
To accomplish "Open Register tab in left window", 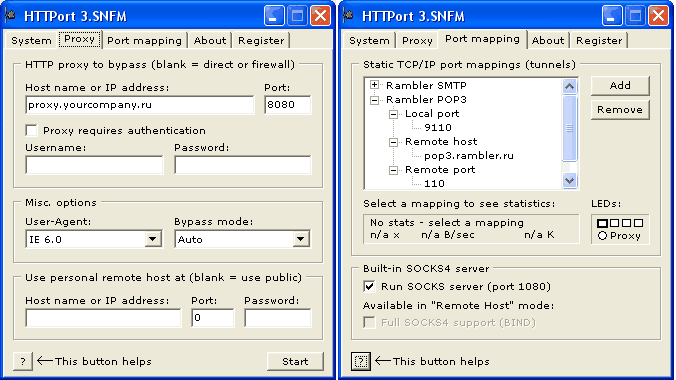I will click(x=261, y=41).
